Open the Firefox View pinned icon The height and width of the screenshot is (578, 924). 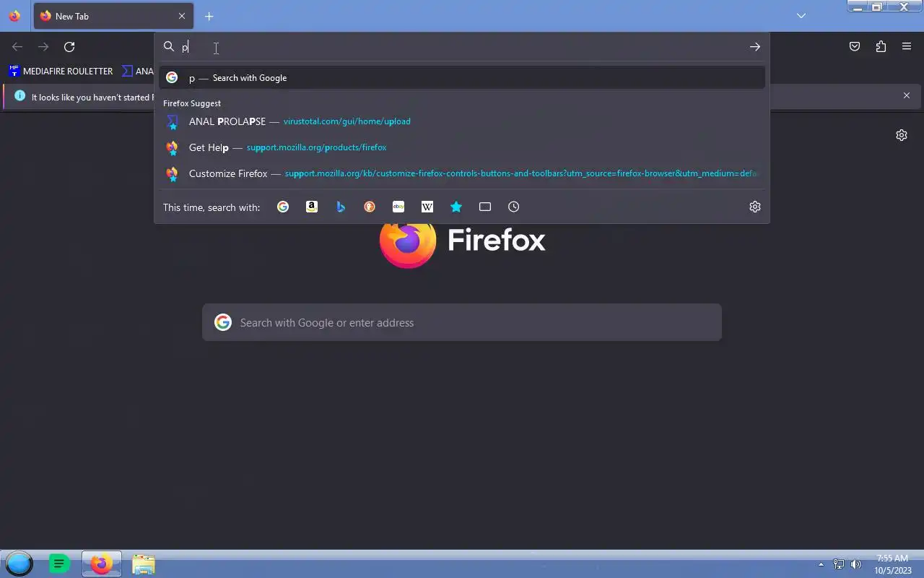tap(14, 16)
